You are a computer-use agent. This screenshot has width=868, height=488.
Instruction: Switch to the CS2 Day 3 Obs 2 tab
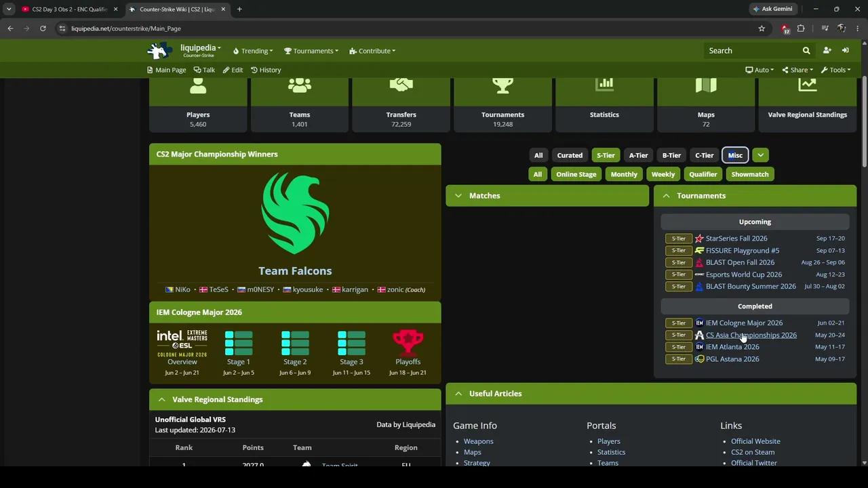68,9
